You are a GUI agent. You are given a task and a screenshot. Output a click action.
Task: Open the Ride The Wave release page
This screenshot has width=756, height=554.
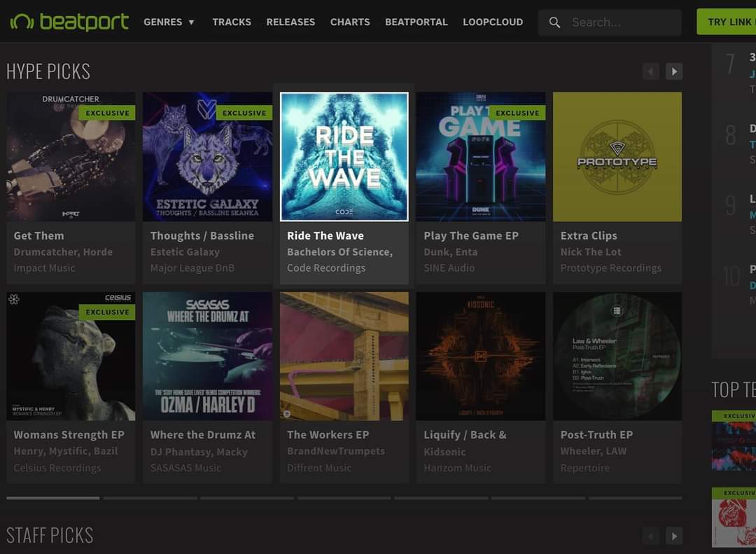325,235
